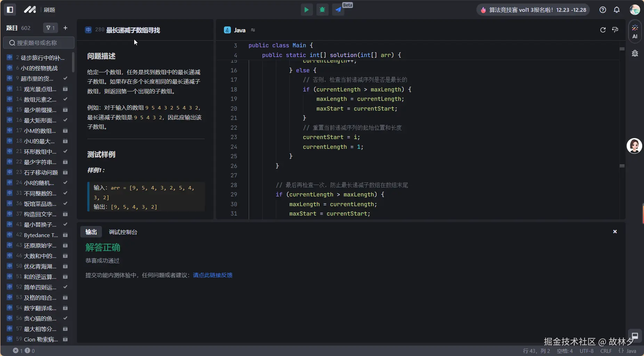Click the 请点此链接反馈 link
644x356 pixels.
pyautogui.click(x=212, y=275)
